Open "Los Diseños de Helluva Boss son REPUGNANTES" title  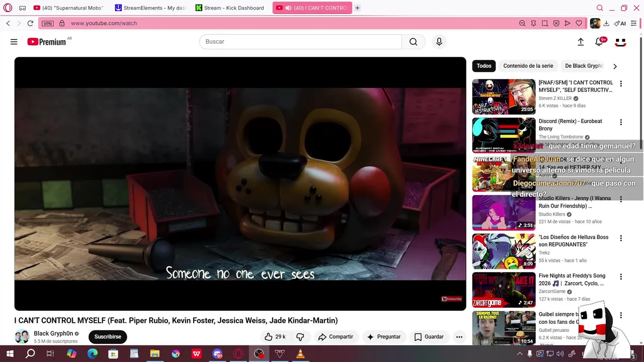click(574, 241)
